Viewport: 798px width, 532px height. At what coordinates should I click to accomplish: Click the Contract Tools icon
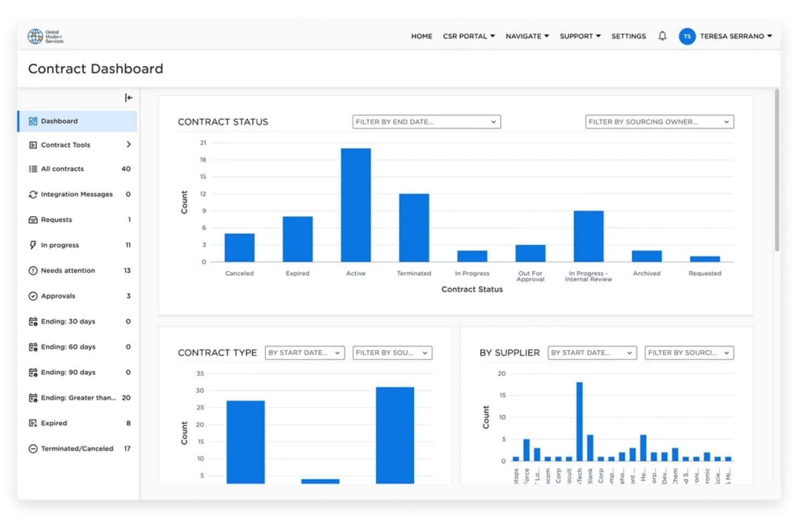coord(33,145)
